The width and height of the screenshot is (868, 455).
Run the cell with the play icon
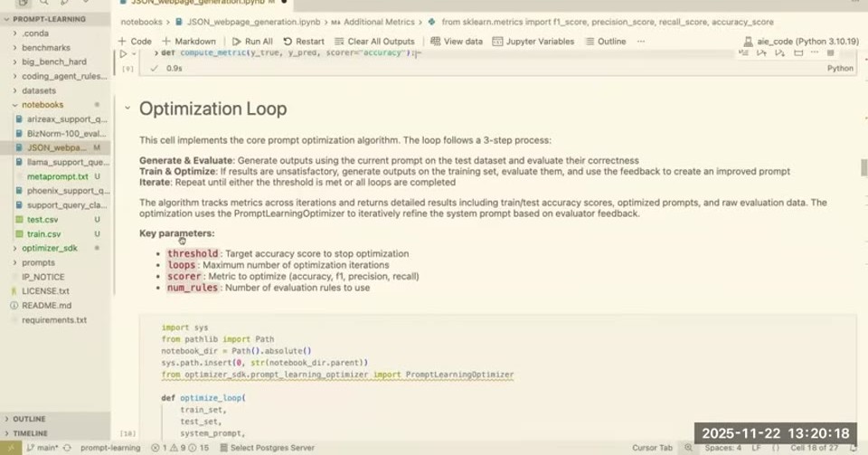[124, 53]
